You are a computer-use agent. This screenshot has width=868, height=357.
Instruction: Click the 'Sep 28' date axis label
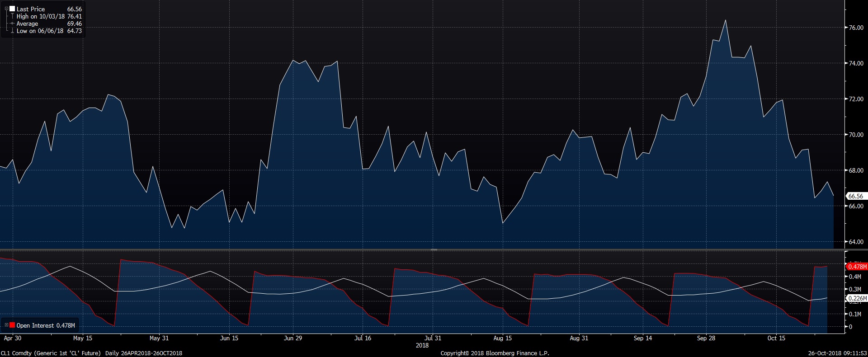tap(706, 338)
